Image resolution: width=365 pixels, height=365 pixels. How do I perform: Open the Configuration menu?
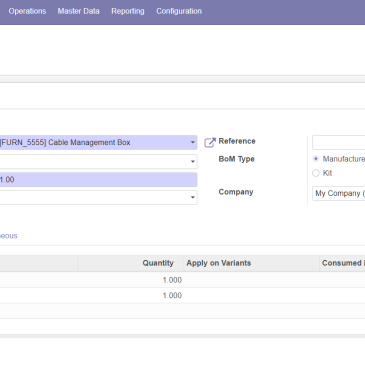(179, 11)
